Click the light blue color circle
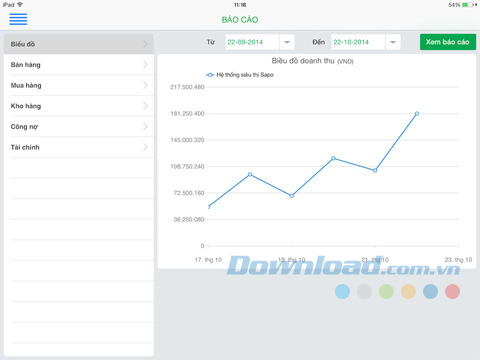This screenshot has height=360, width=480. coord(342,291)
